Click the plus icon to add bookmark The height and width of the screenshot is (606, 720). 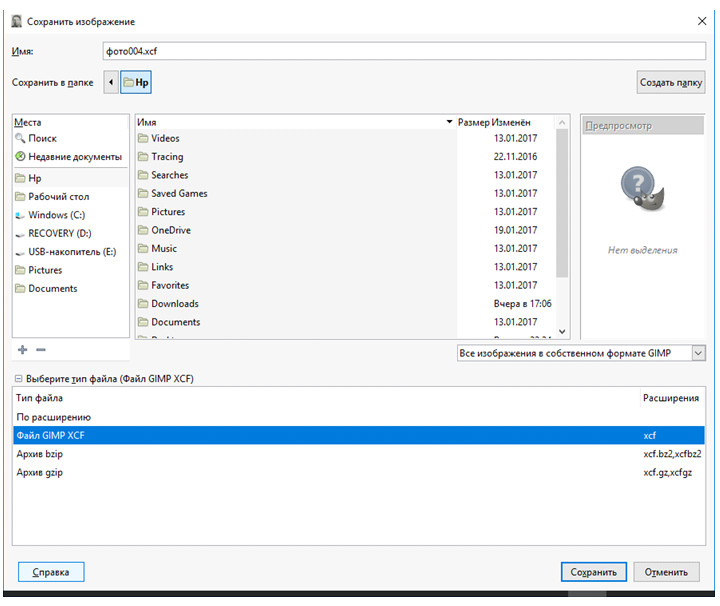pyautogui.click(x=23, y=350)
